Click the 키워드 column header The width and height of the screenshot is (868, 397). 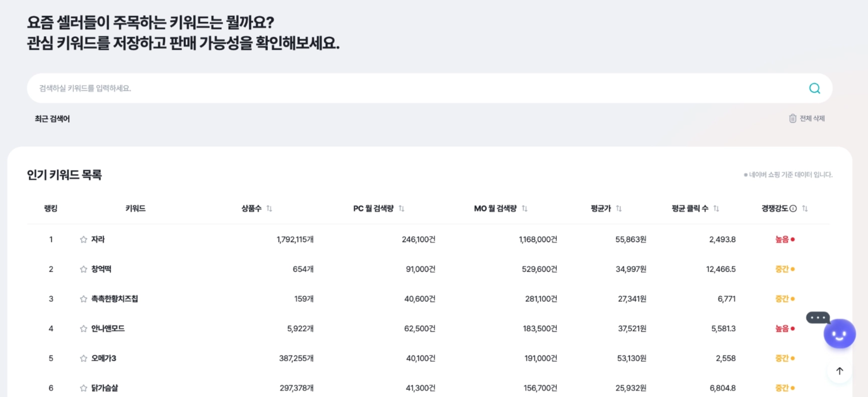click(x=135, y=208)
